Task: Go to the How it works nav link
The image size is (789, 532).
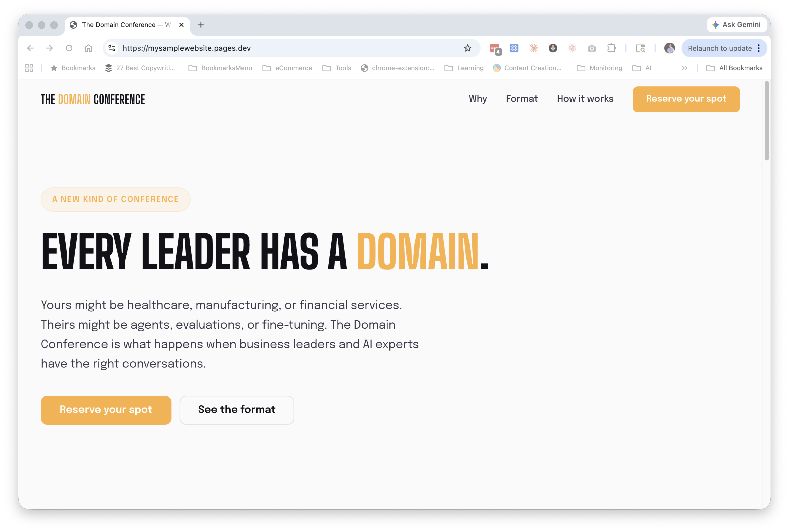Action: click(x=585, y=99)
